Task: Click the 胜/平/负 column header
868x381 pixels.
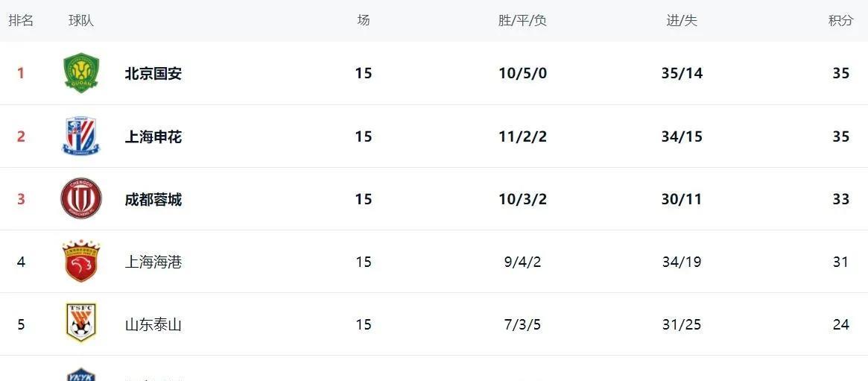Action: pyautogui.click(x=522, y=20)
